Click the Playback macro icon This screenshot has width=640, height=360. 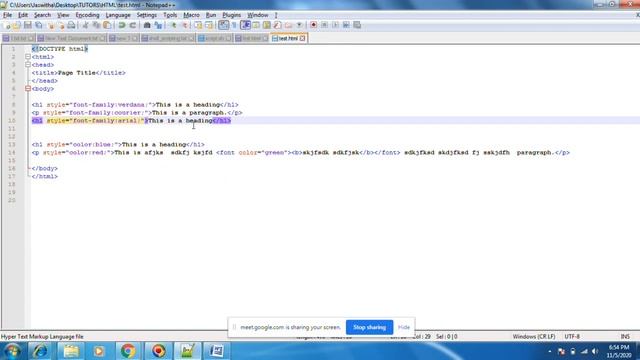pos(335,25)
